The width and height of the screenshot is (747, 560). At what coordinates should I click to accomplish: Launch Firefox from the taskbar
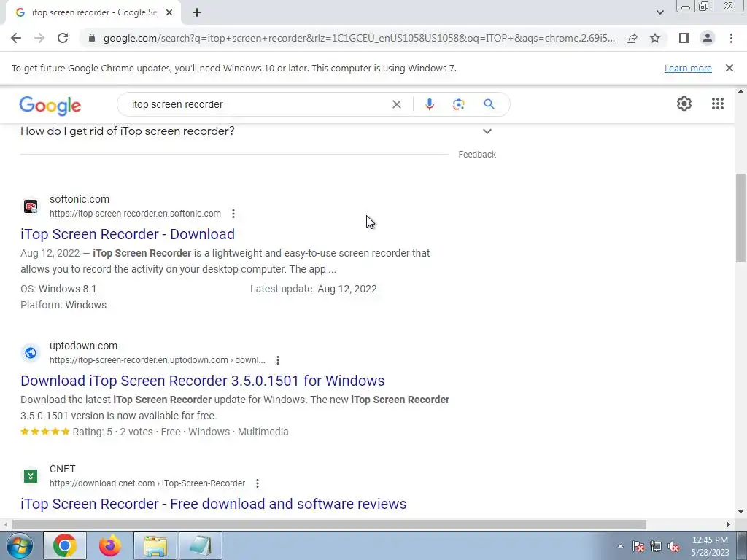(x=110, y=545)
